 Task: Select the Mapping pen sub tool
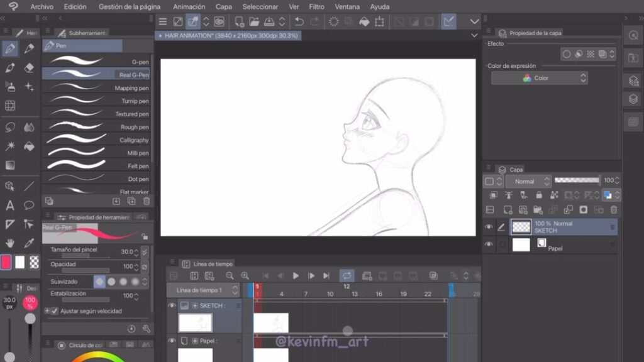click(96, 87)
